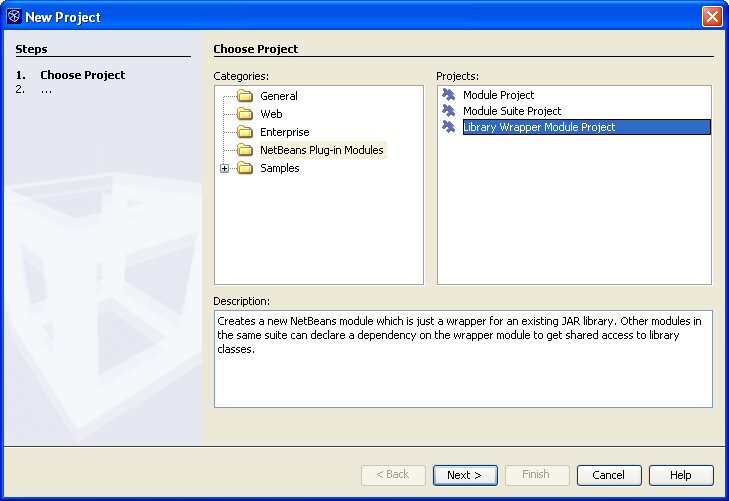Click the disabled Finish button

(x=537, y=475)
